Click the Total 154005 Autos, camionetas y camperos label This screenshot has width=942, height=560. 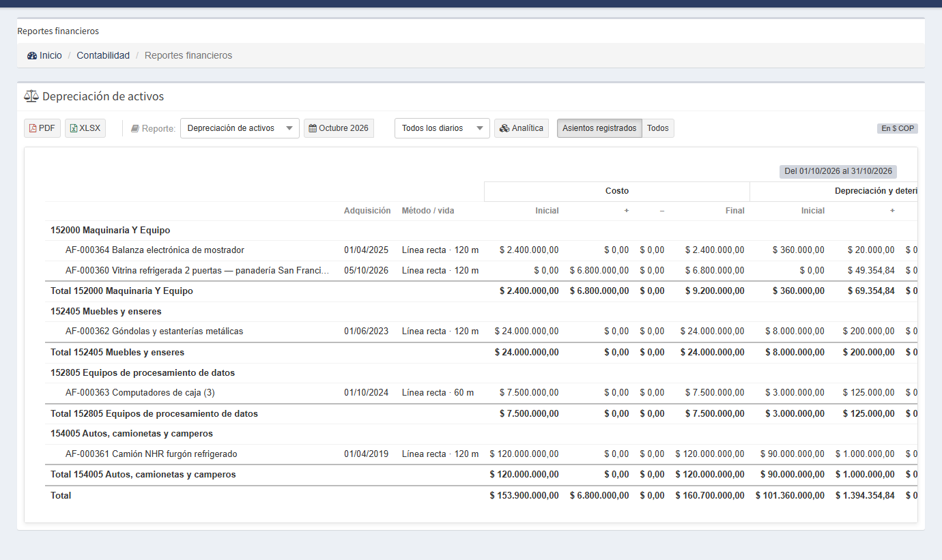tap(143, 475)
